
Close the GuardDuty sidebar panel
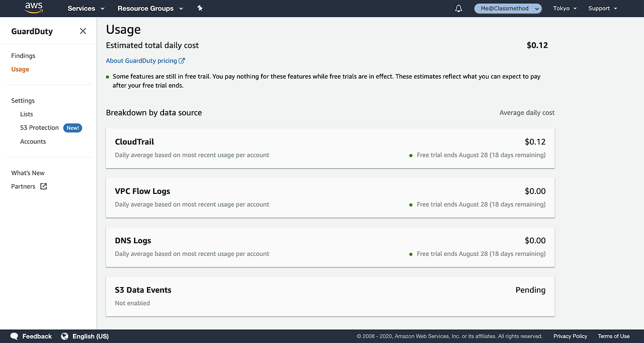coord(83,31)
